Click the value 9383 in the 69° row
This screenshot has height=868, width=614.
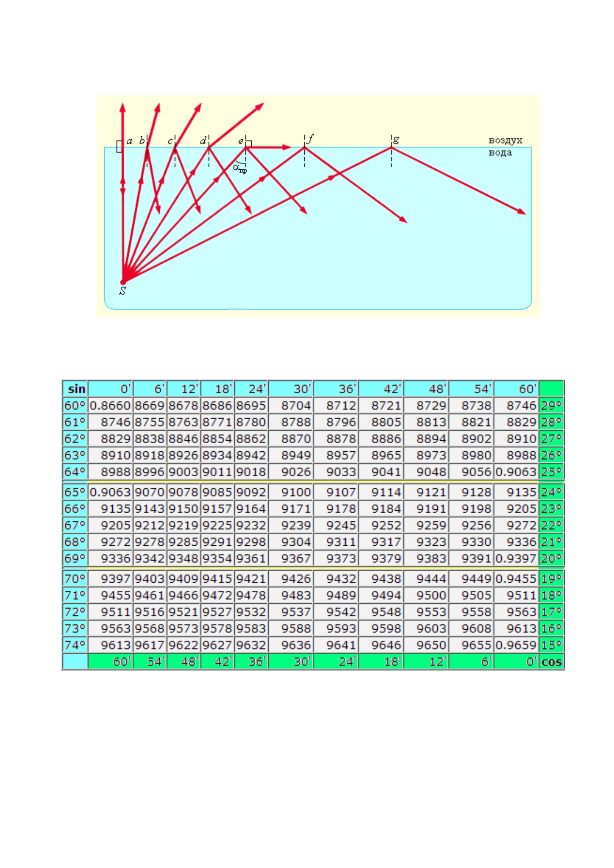[426, 558]
